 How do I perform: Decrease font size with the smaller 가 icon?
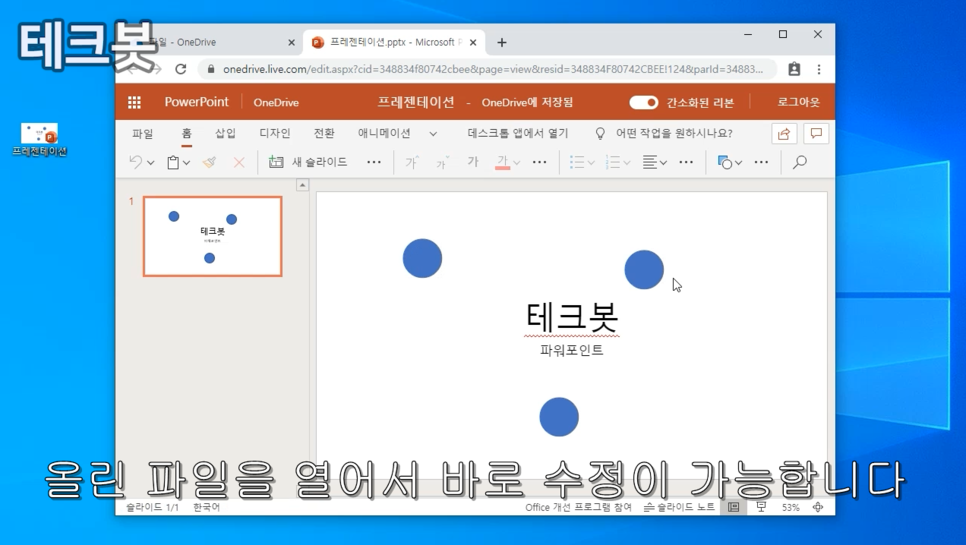point(442,163)
